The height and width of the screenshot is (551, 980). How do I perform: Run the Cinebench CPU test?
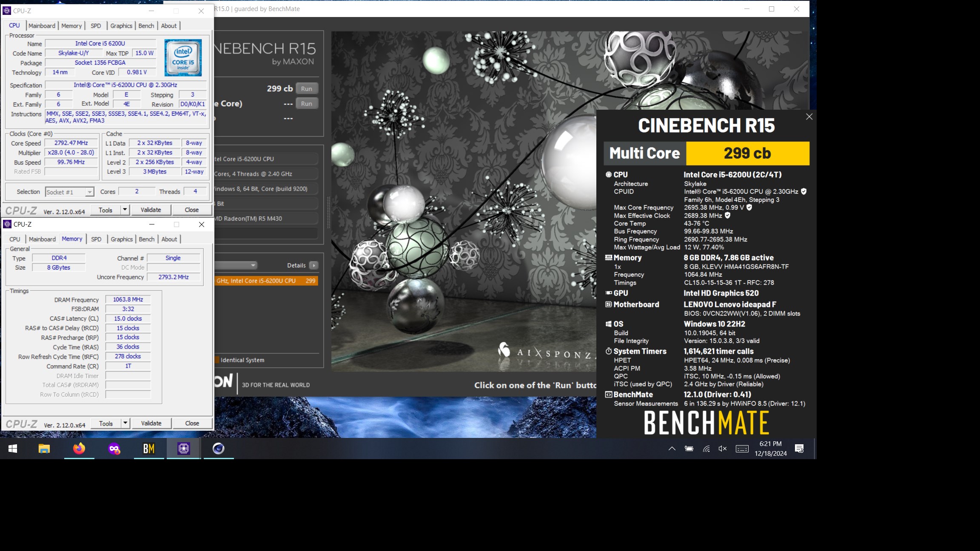point(307,88)
